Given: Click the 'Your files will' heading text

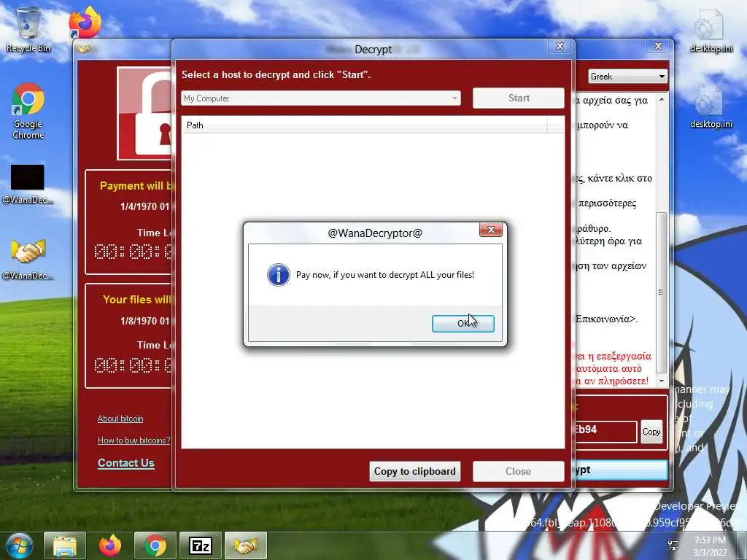Looking at the screenshot, I should 136,300.
